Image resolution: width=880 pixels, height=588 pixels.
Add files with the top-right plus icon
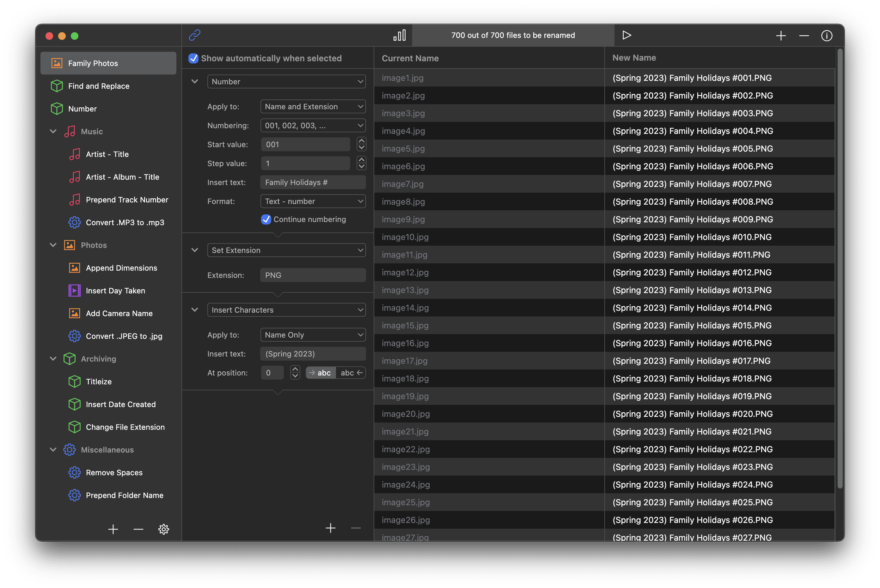pyautogui.click(x=780, y=36)
